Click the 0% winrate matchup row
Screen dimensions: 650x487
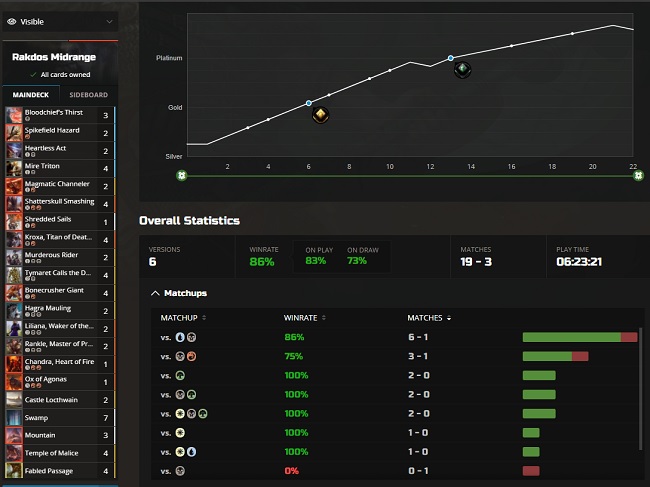(390, 470)
